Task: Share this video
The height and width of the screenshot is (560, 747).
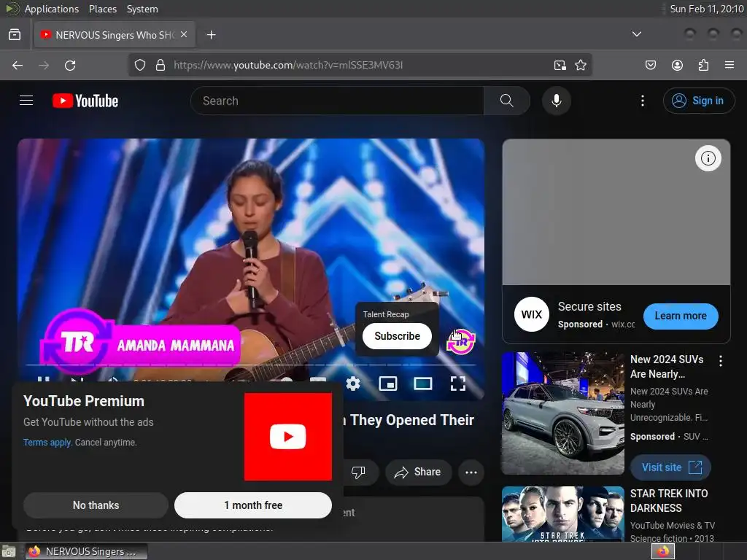Action: click(418, 472)
